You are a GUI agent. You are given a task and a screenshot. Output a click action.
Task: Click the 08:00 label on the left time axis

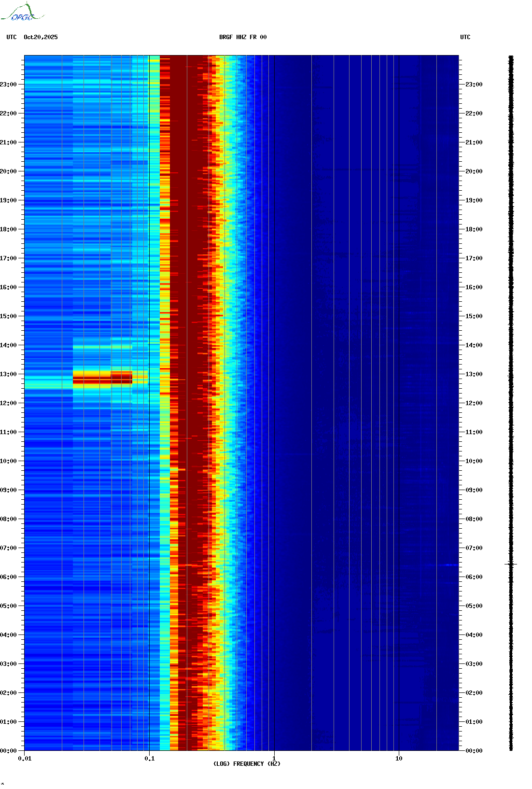point(8,519)
